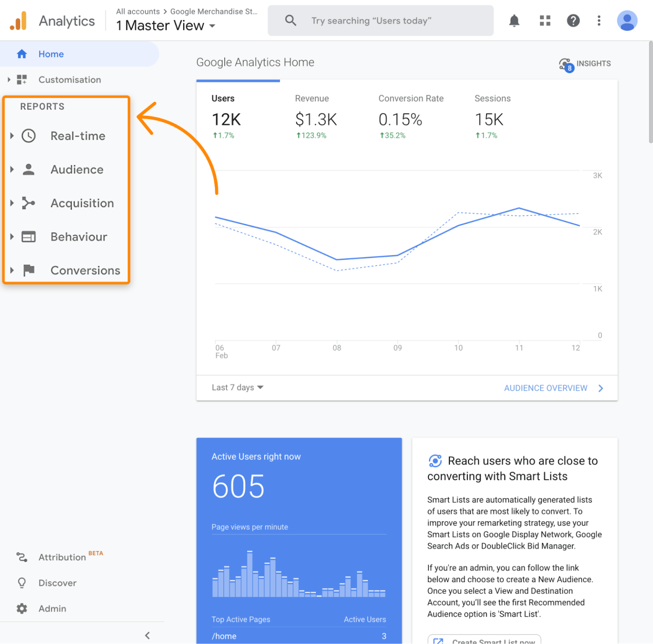
Task: Click the notifications bell icon
Action: point(514,20)
